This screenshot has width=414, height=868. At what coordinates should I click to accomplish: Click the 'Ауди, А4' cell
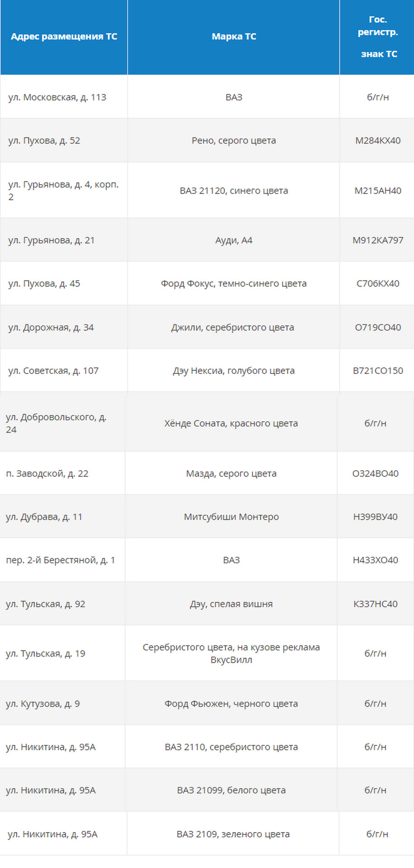click(234, 241)
